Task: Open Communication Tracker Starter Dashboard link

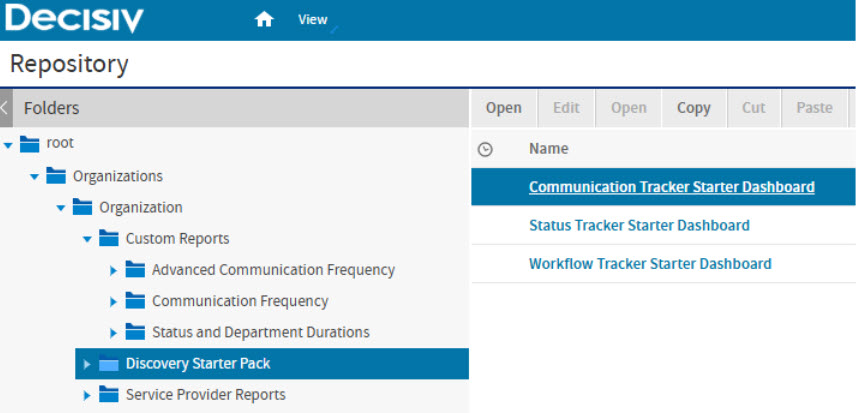Action: (x=671, y=187)
